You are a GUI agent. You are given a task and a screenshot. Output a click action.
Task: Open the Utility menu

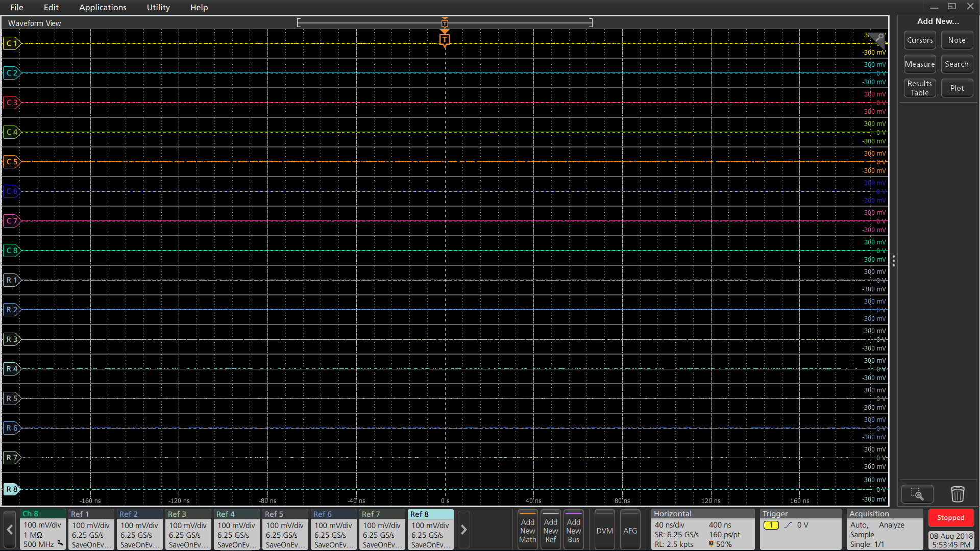click(158, 7)
